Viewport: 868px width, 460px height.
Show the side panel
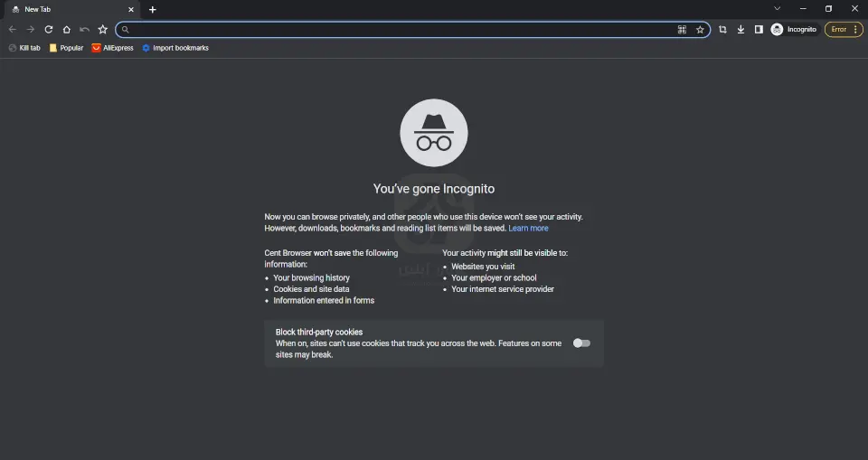(x=759, y=29)
